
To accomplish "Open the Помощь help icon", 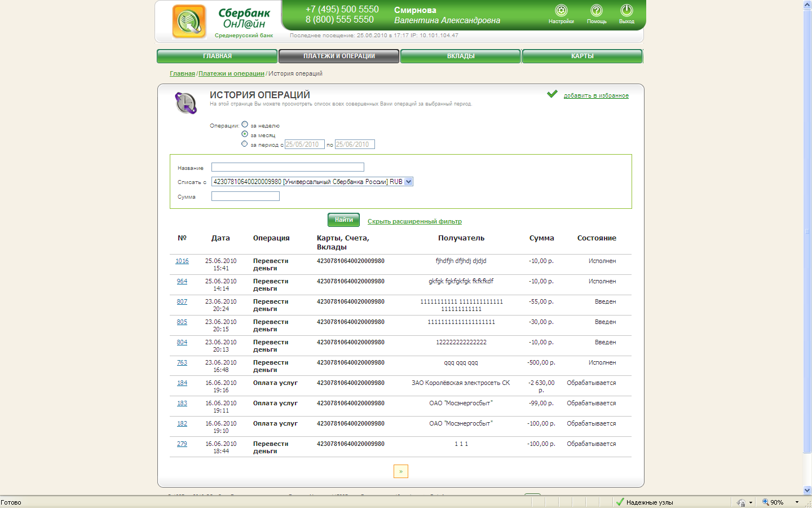I will tap(597, 11).
